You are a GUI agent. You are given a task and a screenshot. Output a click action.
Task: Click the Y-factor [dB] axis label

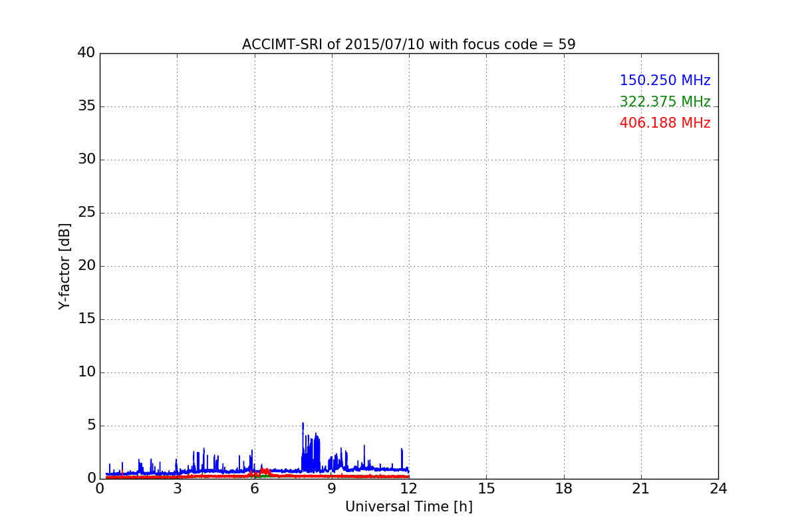pos(65,266)
